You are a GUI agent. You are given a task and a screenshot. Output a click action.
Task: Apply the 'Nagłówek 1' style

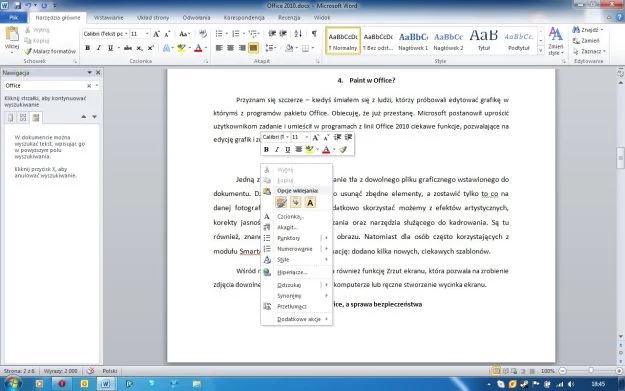tap(413, 41)
